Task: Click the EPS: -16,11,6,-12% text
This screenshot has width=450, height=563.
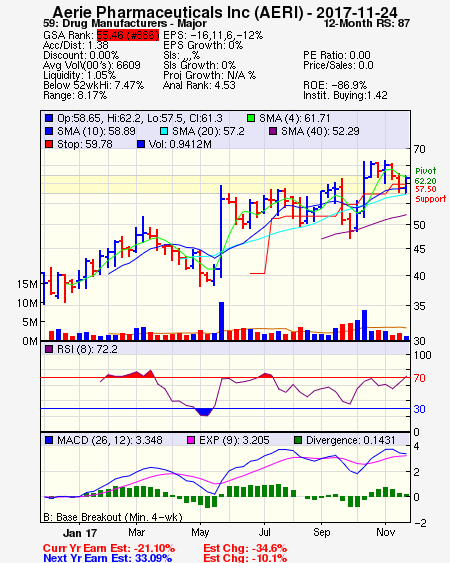Action: (213, 35)
